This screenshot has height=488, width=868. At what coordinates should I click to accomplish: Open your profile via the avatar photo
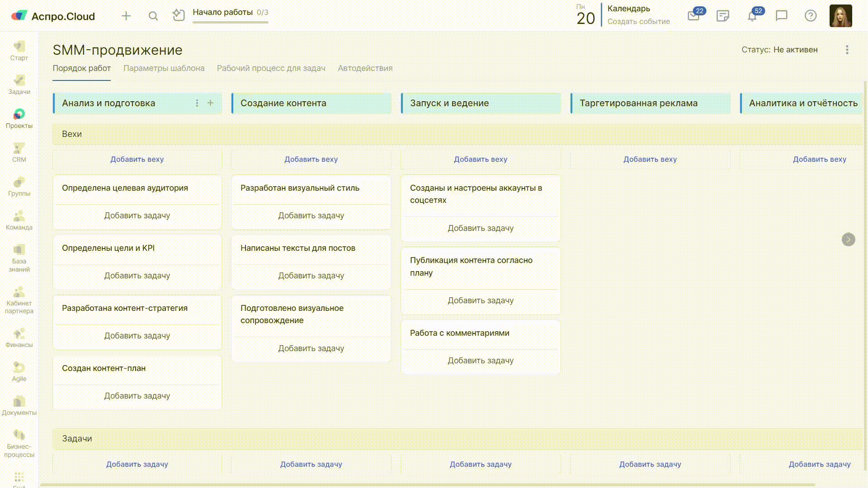pos(841,16)
